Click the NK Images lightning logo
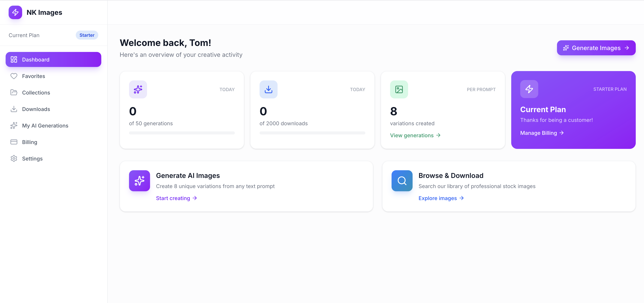The height and width of the screenshot is (303, 644). point(15,12)
